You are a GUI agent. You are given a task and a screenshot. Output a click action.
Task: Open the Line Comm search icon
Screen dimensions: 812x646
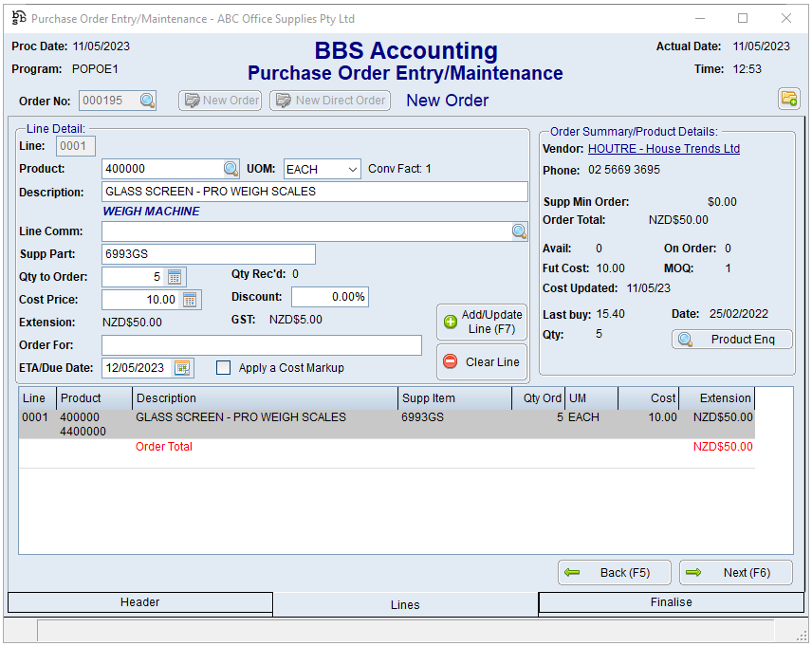pos(519,231)
